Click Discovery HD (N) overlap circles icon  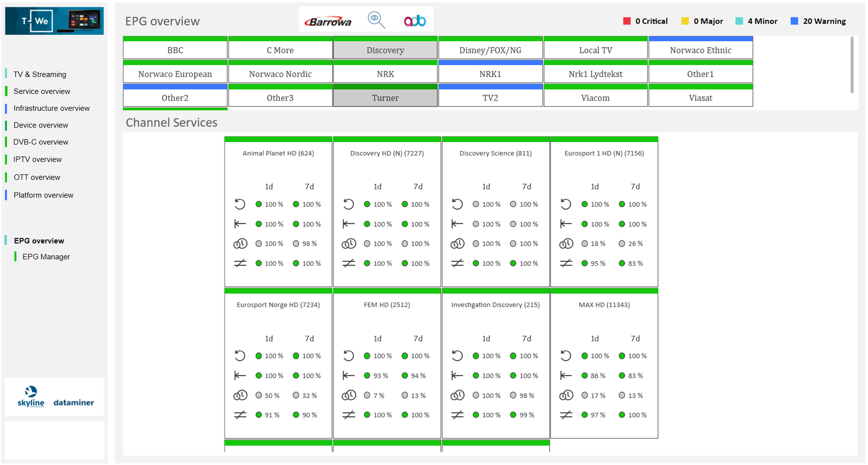click(349, 244)
